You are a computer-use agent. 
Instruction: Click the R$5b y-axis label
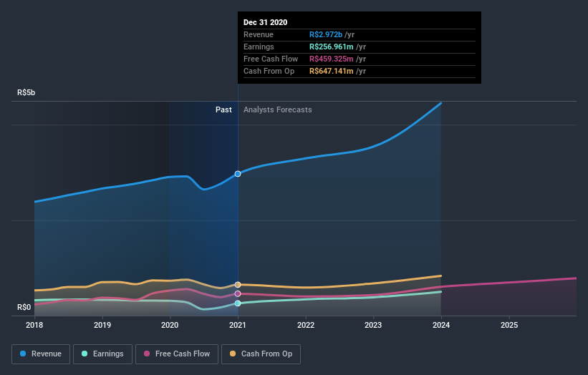click(26, 92)
